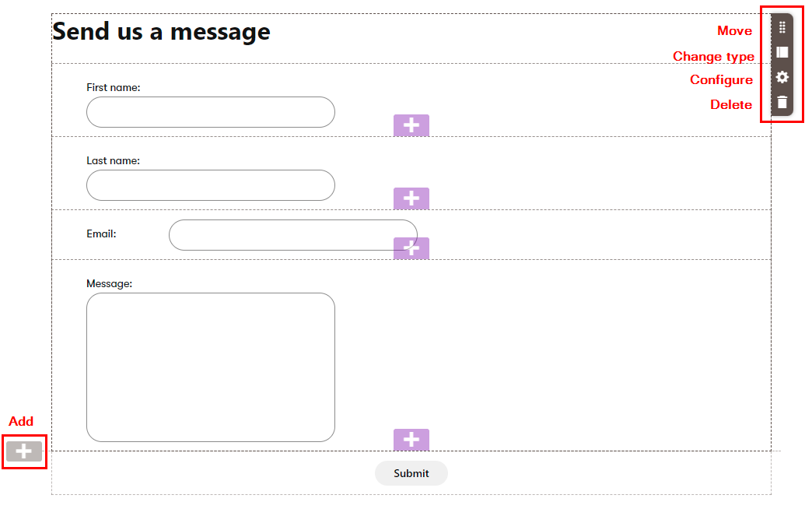Click the purple plus below First name

pos(411,125)
